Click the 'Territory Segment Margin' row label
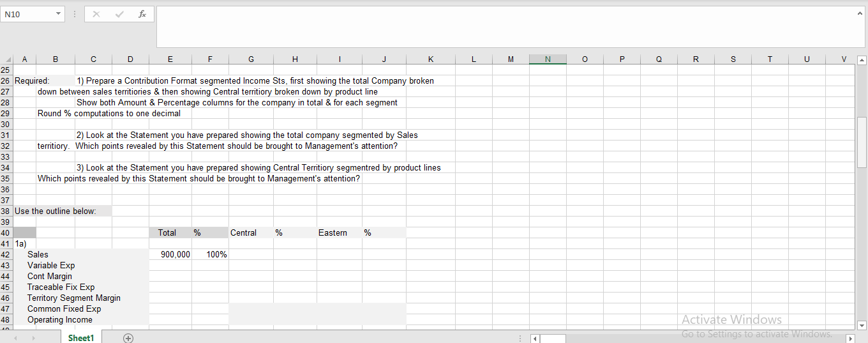 74,298
